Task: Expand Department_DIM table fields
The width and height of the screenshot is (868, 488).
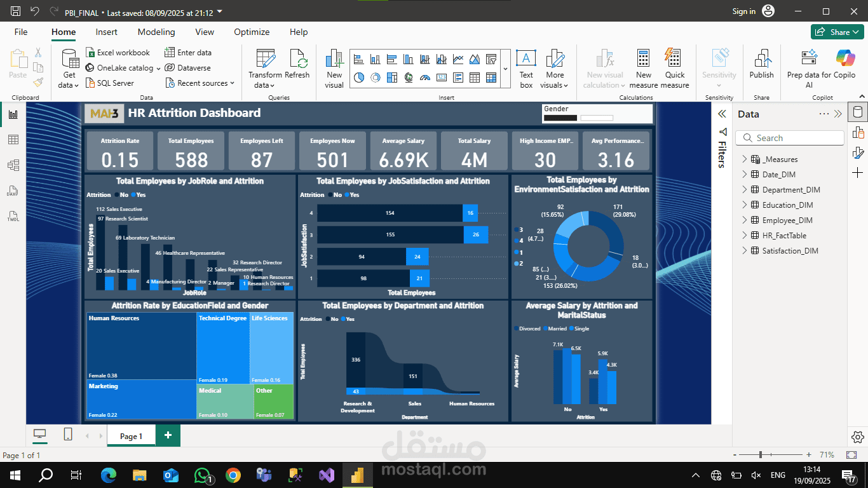Action: click(745, 190)
